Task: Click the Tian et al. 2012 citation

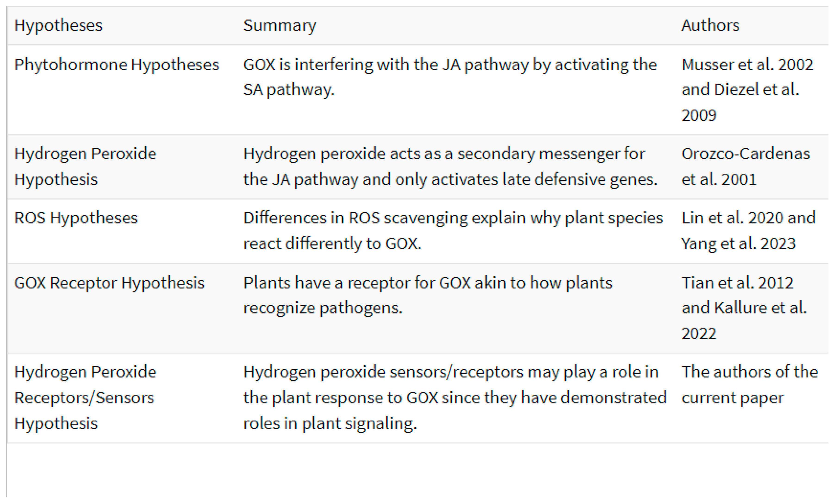Action: pos(737,283)
